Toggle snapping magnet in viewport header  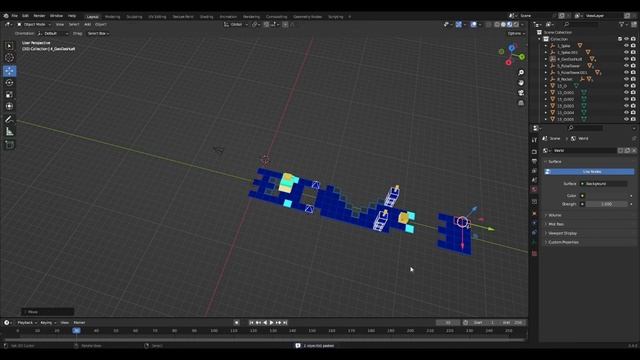(266, 25)
